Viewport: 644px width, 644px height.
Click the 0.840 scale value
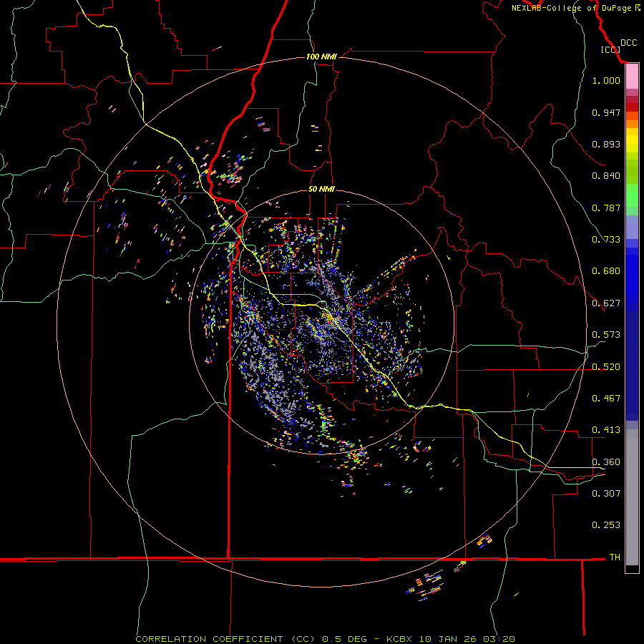pos(606,176)
